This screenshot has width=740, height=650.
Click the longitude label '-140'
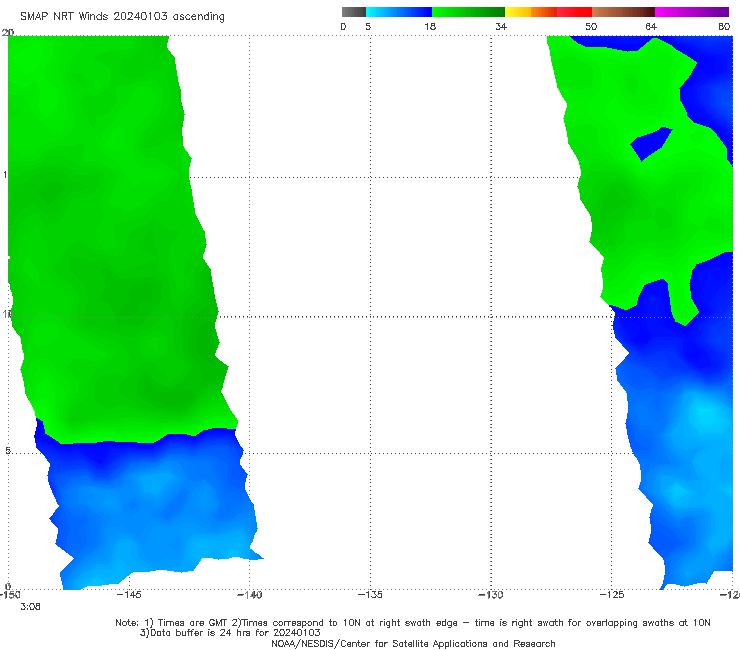pos(249,595)
